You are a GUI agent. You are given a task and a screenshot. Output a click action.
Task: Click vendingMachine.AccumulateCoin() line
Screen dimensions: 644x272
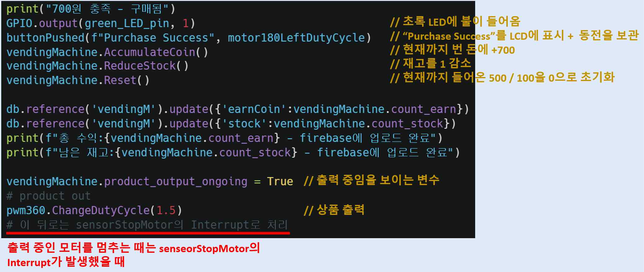[x=107, y=52]
